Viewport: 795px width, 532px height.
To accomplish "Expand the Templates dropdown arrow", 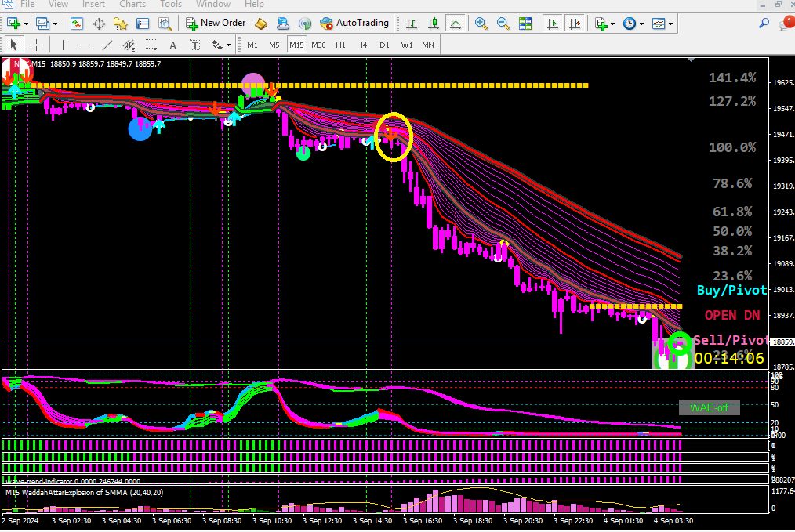I will pos(671,24).
